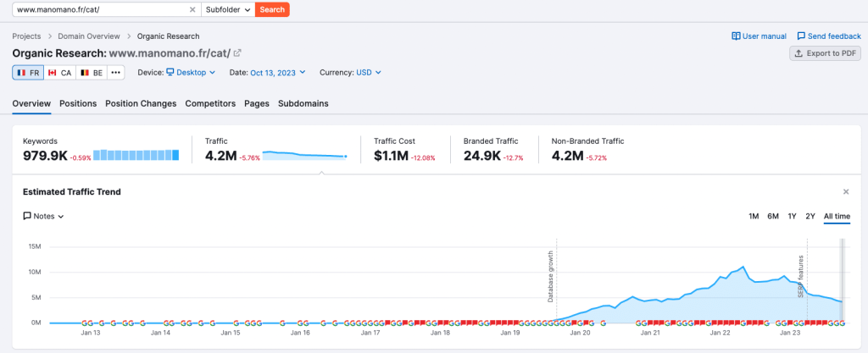Click Export to PDF button

click(x=825, y=53)
